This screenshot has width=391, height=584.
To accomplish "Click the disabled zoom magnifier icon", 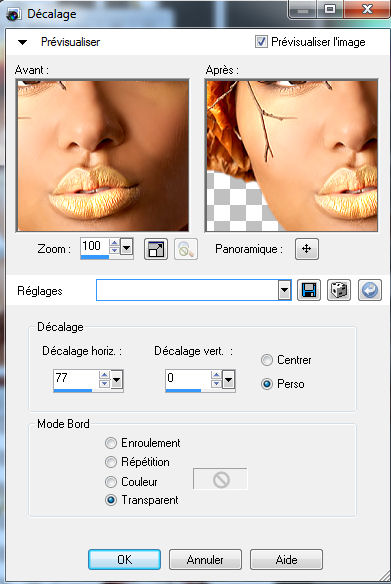I will coord(186,249).
